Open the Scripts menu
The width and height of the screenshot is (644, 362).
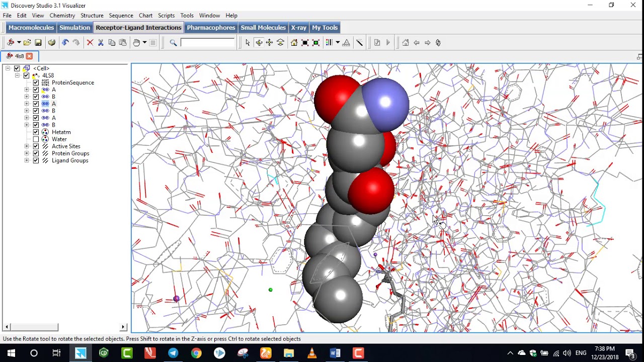point(166,16)
